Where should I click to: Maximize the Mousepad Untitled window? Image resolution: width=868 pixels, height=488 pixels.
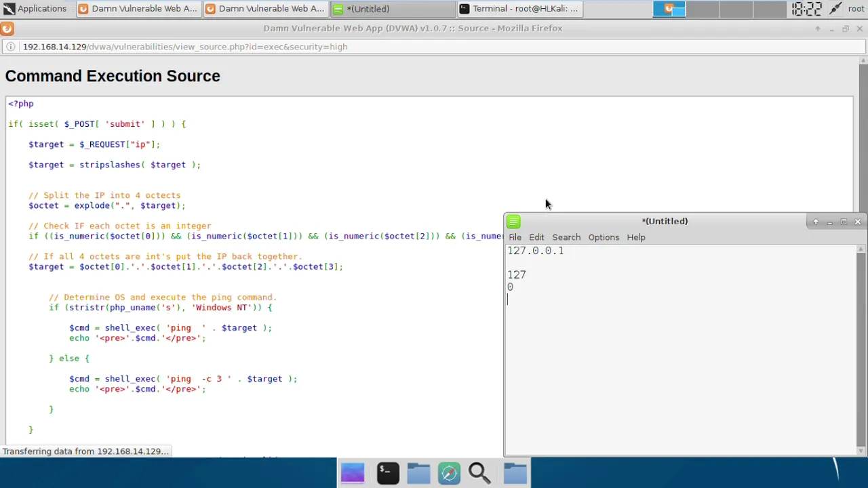(x=844, y=222)
